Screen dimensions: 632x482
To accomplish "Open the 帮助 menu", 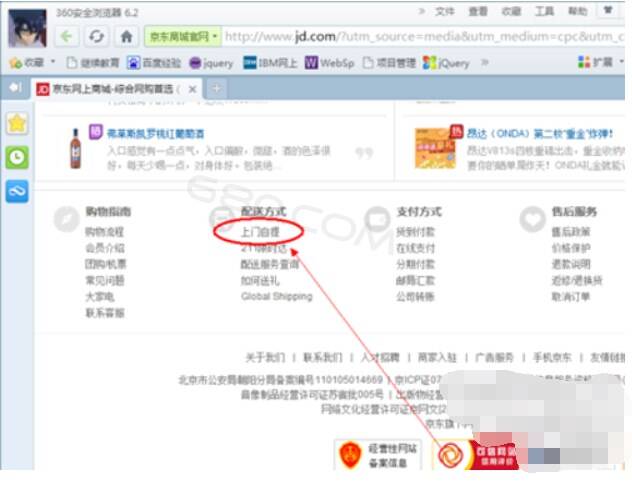I will [x=577, y=11].
